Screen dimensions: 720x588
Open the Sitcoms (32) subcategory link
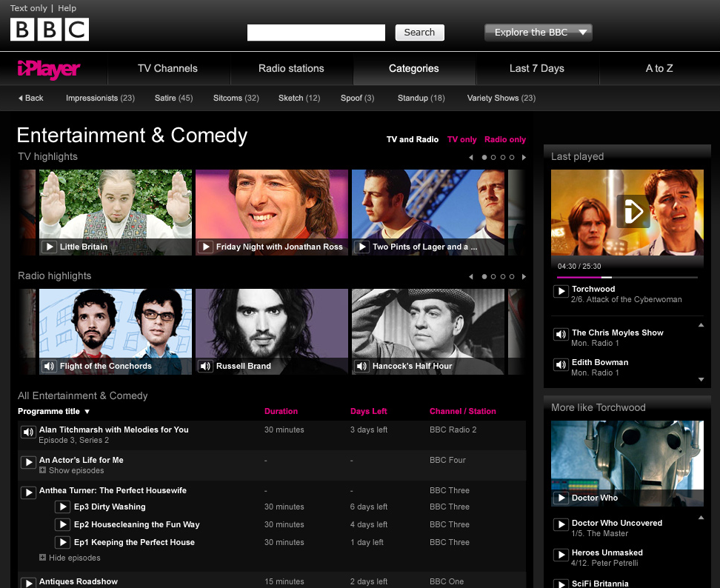(x=236, y=98)
